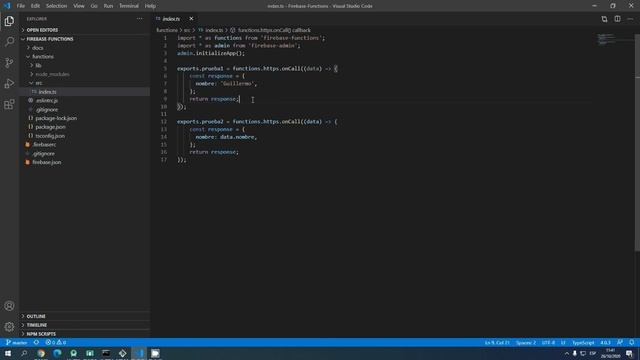Image resolution: width=640 pixels, height=360 pixels.
Task: Change the UTF-8 file encoding
Action: 548,342
